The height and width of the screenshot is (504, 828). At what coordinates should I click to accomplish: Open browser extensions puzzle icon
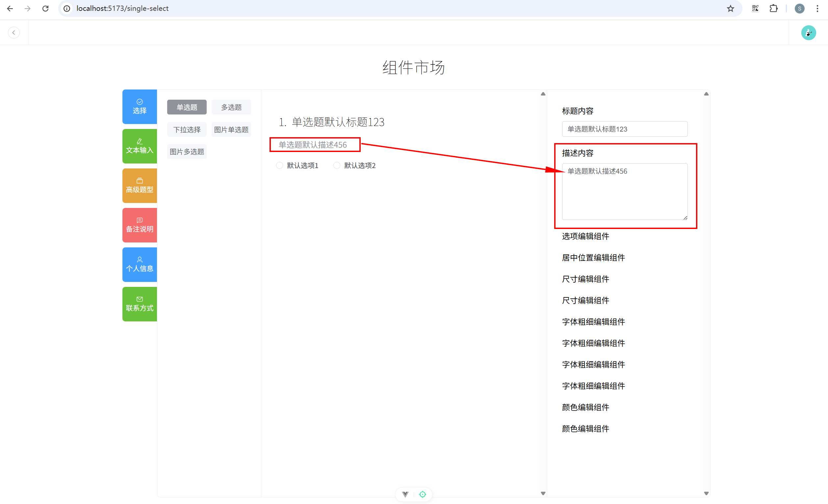[x=773, y=9]
